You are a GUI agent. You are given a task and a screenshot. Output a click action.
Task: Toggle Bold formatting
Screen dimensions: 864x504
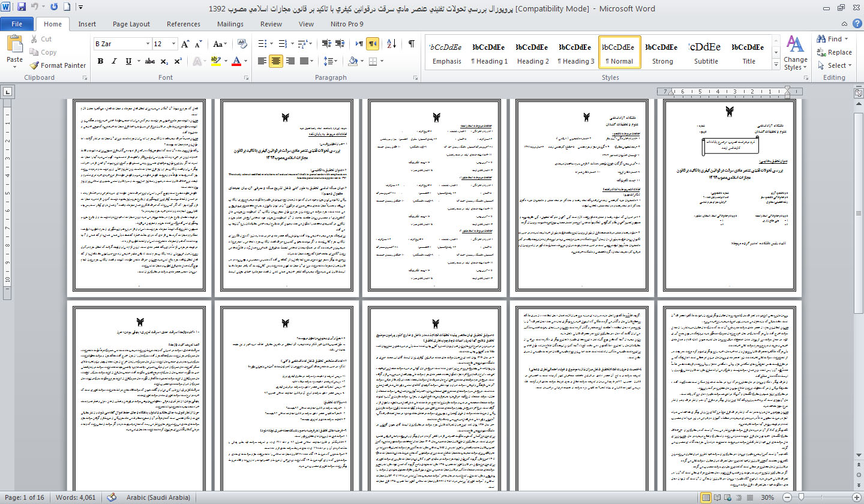pyautogui.click(x=100, y=61)
